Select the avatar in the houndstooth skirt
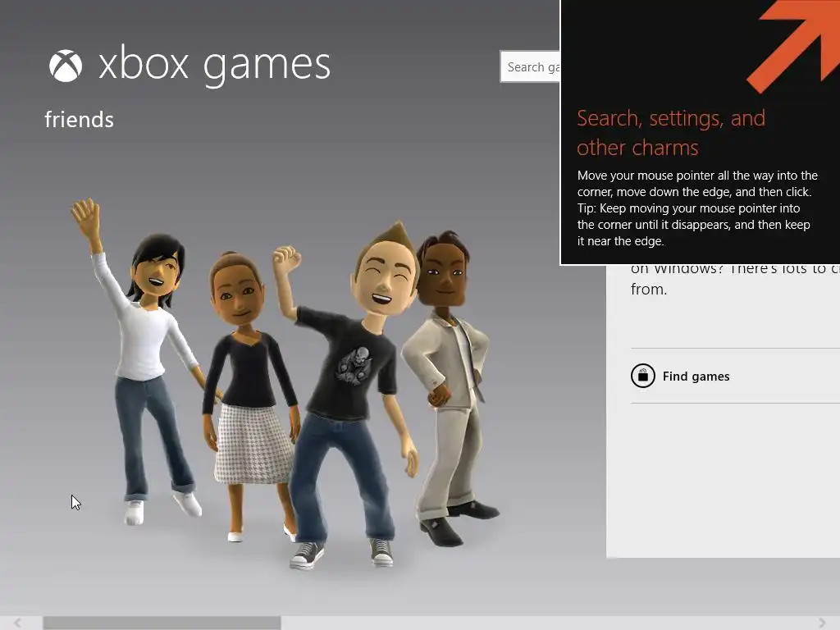 (249, 396)
